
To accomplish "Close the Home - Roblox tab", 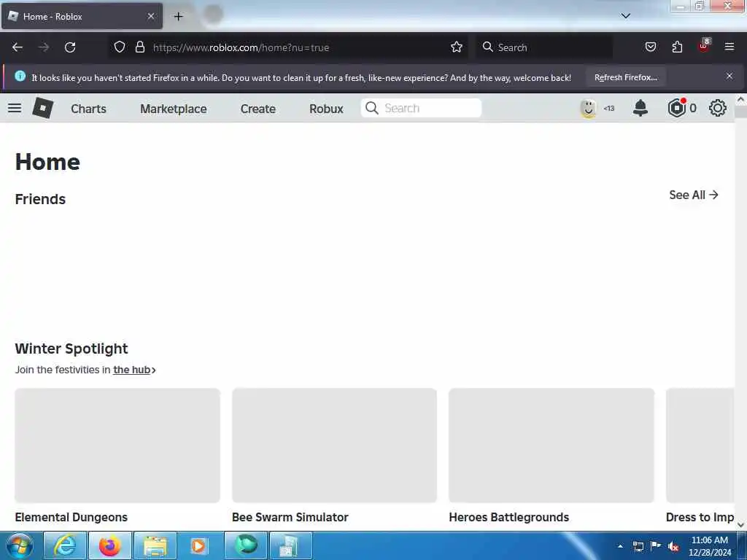I will pos(150,16).
